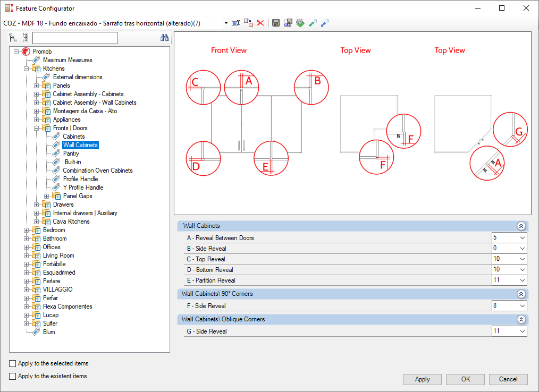Click the Wall Cabinets tag icon
The image size is (539, 392).
pos(56,145)
